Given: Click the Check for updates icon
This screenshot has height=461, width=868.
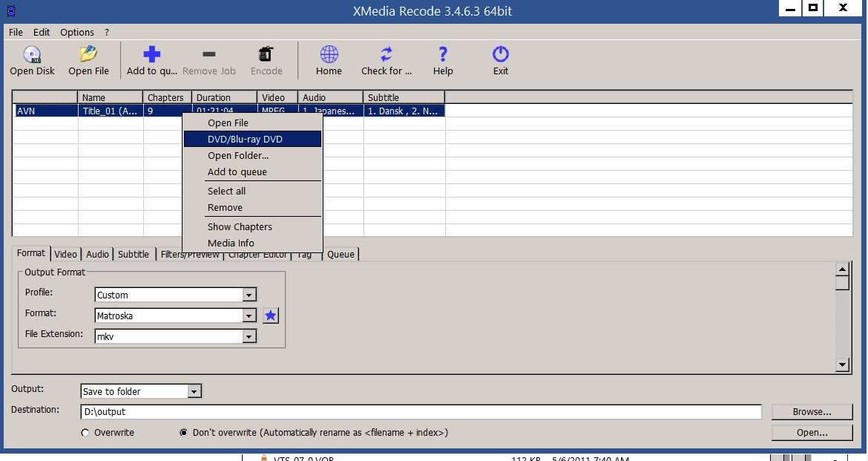Looking at the screenshot, I should tap(387, 53).
